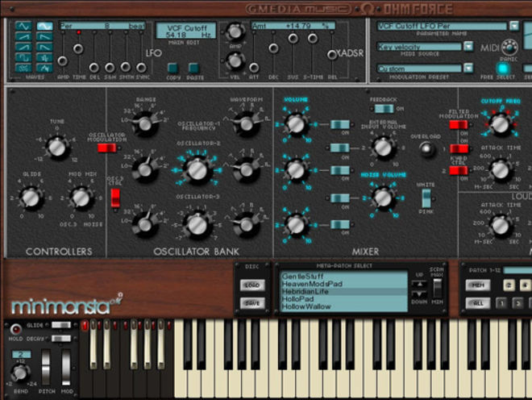Adjust the TUNE knob in Controllers
This screenshot has height=400, width=532.
[57, 147]
